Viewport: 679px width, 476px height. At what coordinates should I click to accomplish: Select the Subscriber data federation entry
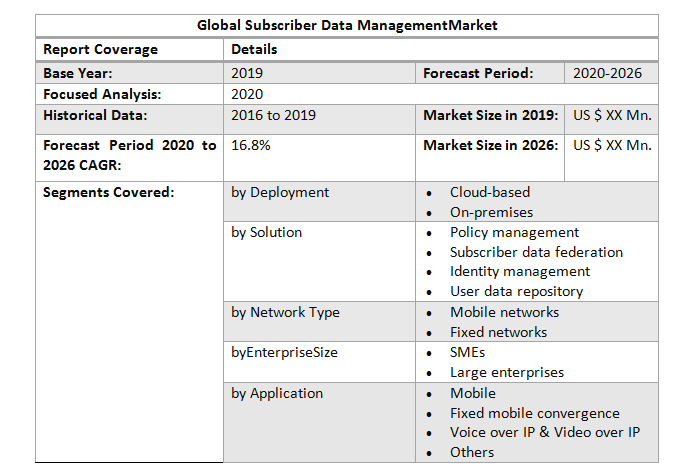(536, 252)
